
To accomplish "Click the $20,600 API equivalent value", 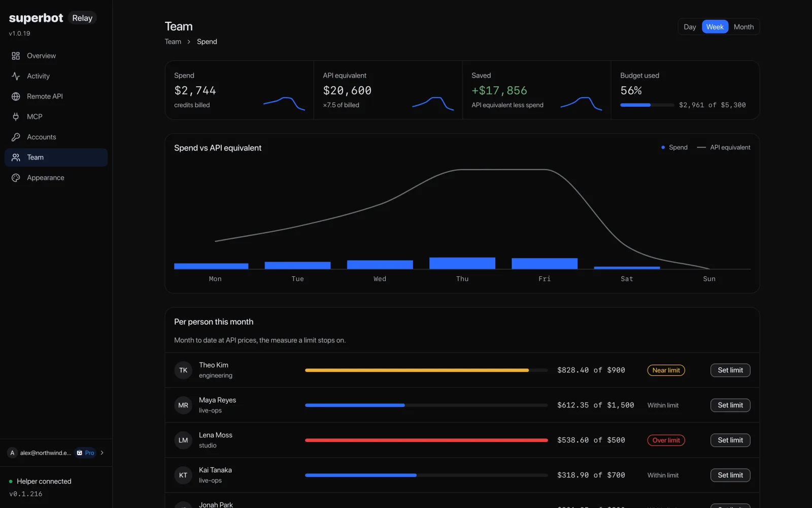I will tap(347, 90).
